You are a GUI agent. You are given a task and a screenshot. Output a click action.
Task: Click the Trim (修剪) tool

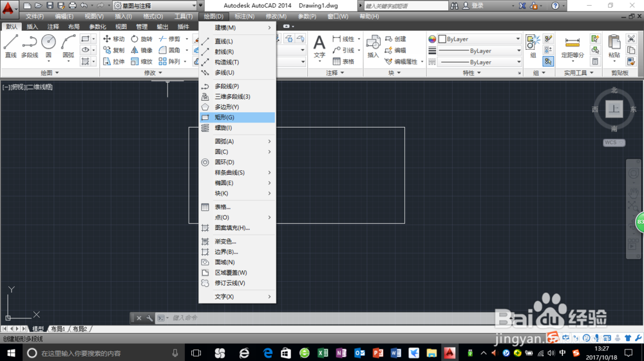tap(169, 39)
